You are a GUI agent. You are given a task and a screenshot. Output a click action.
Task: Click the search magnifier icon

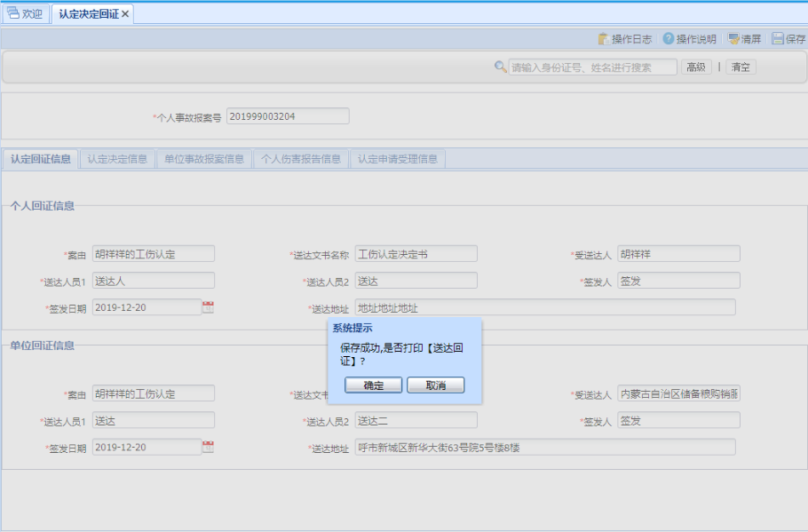tap(500, 67)
